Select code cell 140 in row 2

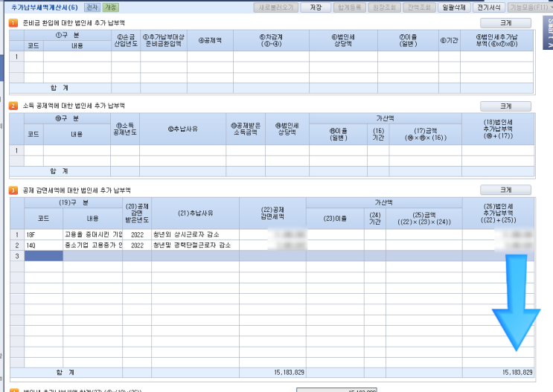coord(44,245)
